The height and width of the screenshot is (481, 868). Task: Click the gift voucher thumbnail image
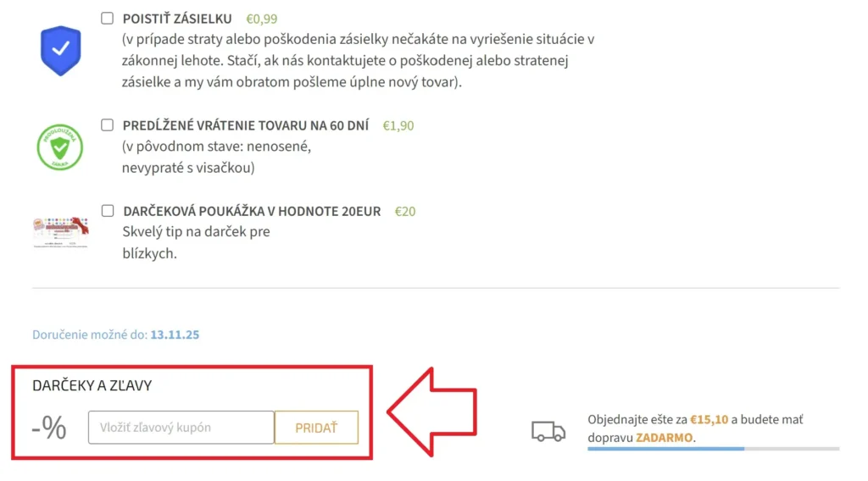[61, 231]
